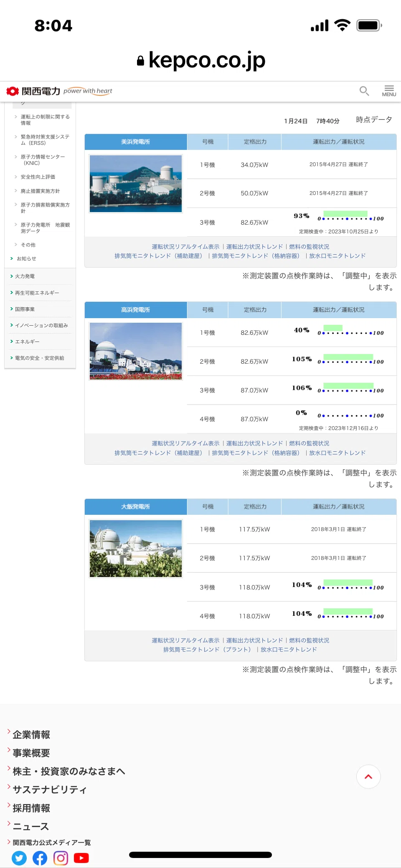Expand エネルギー sidebar section
Viewport: 401px width, 868px height.
(27, 342)
